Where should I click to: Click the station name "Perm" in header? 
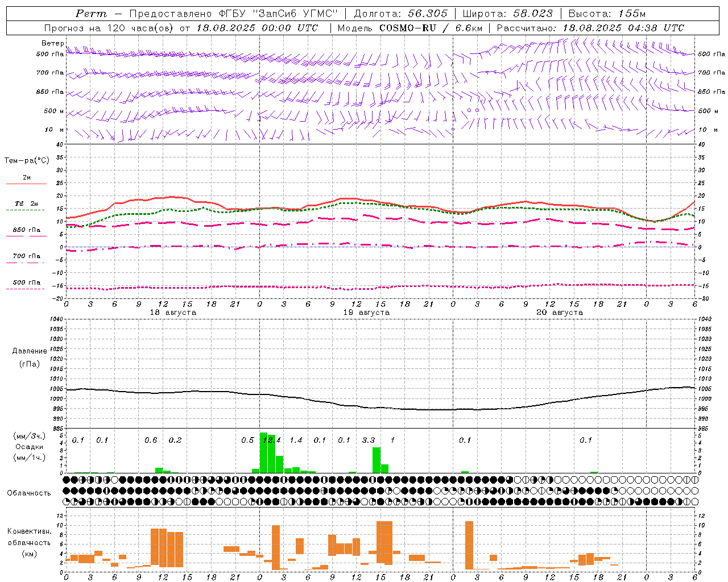(91, 14)
